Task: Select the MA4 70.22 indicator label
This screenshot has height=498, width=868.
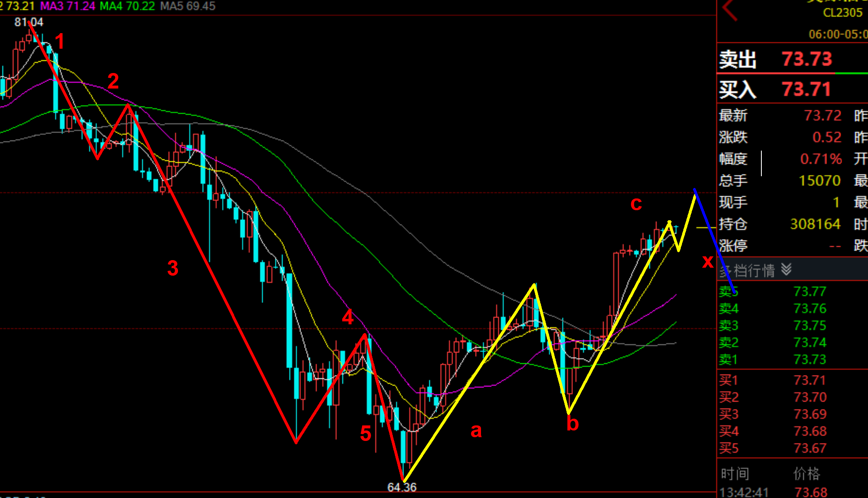Action: 127,6
